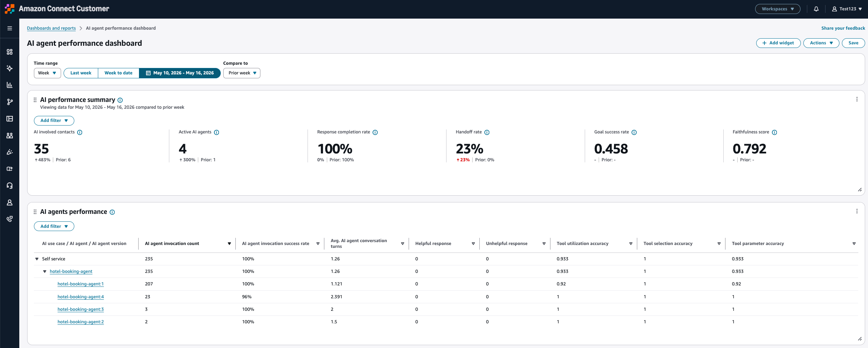Sort by Tool selection accuracy column

[719, 244]
